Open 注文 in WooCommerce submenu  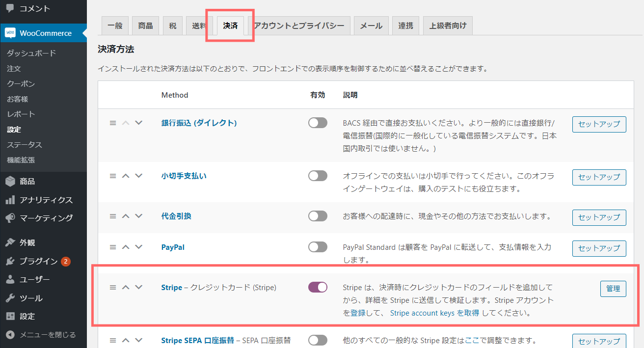pos(14,69)
